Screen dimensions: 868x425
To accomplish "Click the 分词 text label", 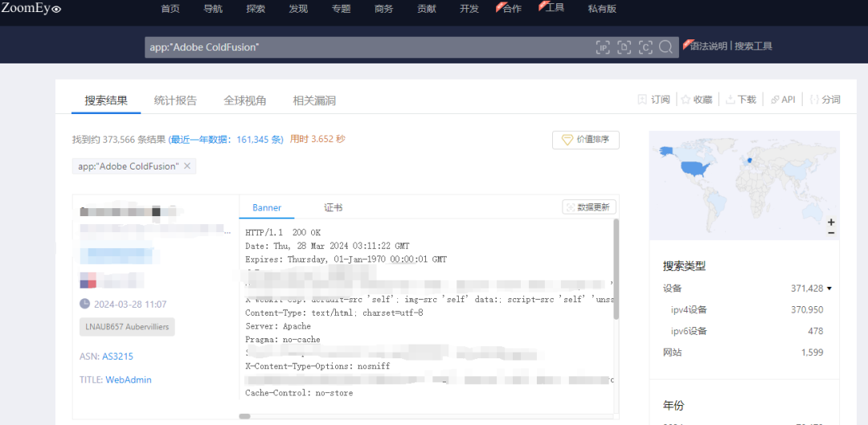I will (832, 100).
